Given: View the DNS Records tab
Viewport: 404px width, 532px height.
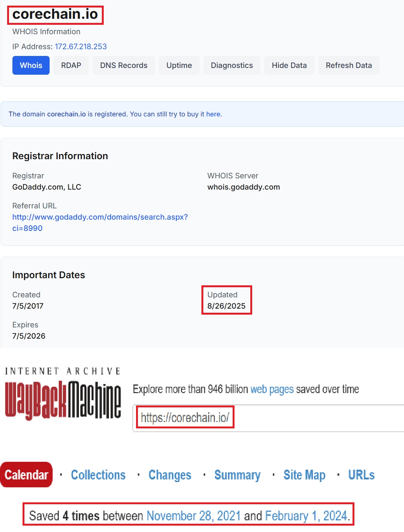Looking at the screenshot, I should (x=123, y=65).
